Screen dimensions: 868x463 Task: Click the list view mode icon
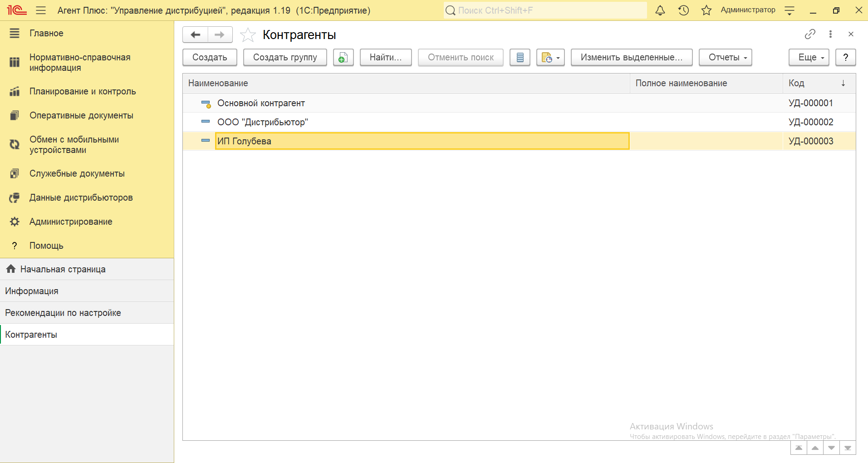[x=520, y=57]
